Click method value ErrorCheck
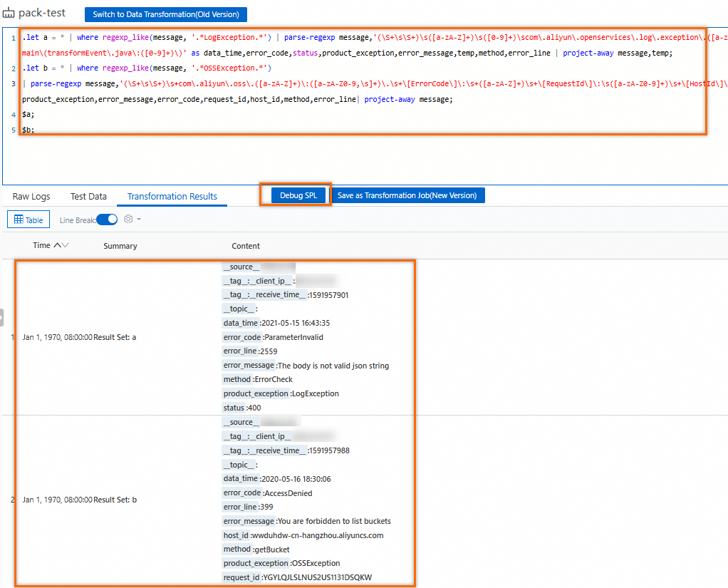 274,379
